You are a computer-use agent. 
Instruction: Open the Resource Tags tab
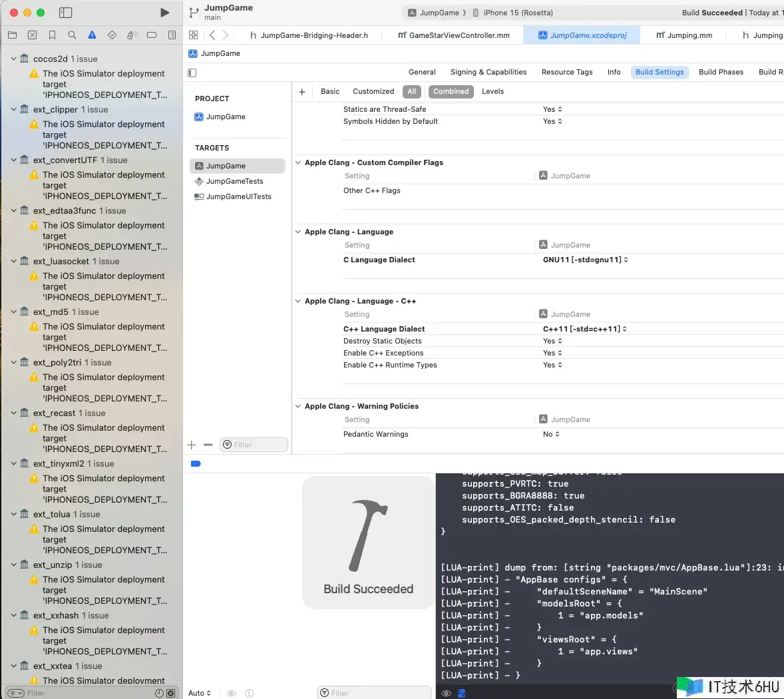[x=567, y=72]
